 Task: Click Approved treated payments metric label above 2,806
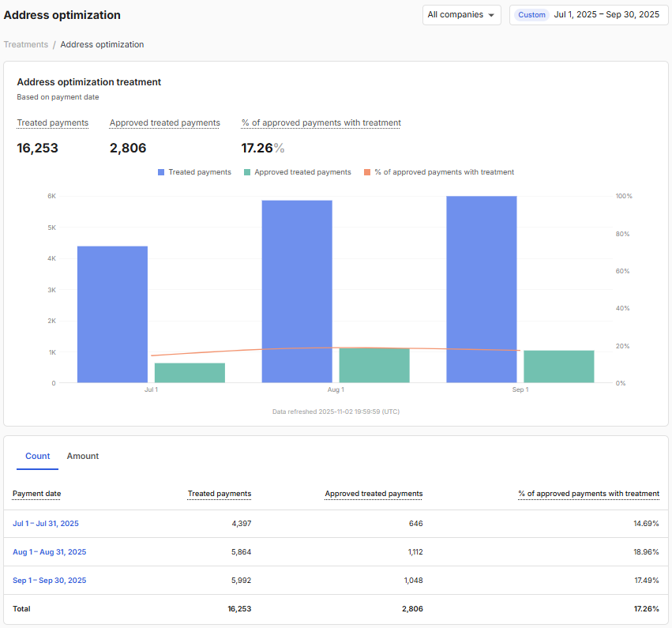[x=164, y=123]
